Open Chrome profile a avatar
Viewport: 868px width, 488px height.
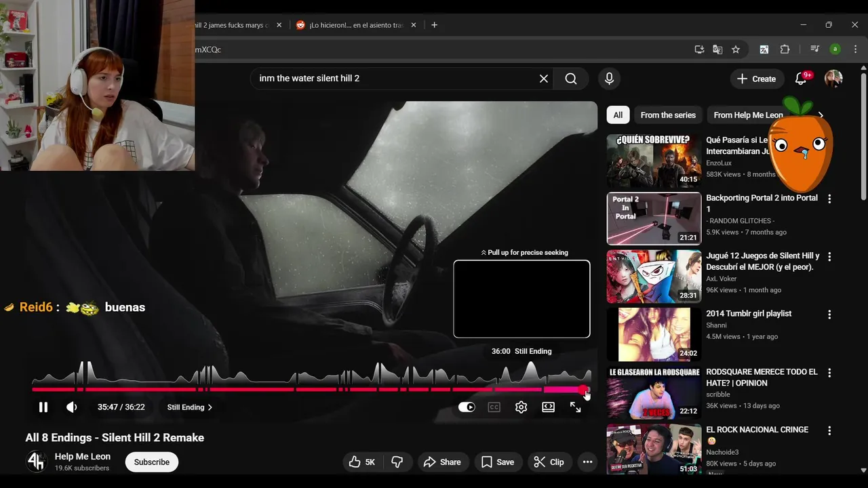pyautogui.click(x=835, y=49)
